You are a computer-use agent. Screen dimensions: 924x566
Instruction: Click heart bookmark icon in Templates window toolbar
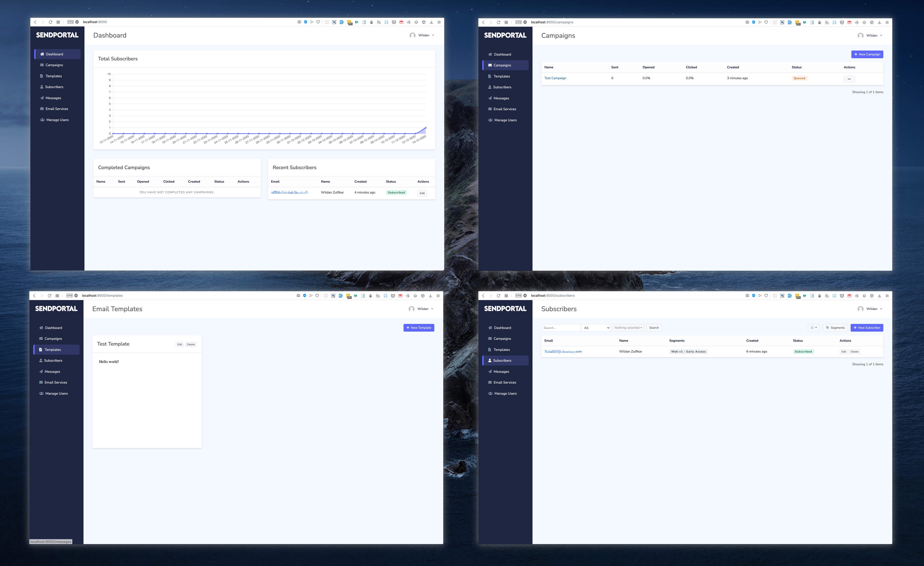(317, 296)
